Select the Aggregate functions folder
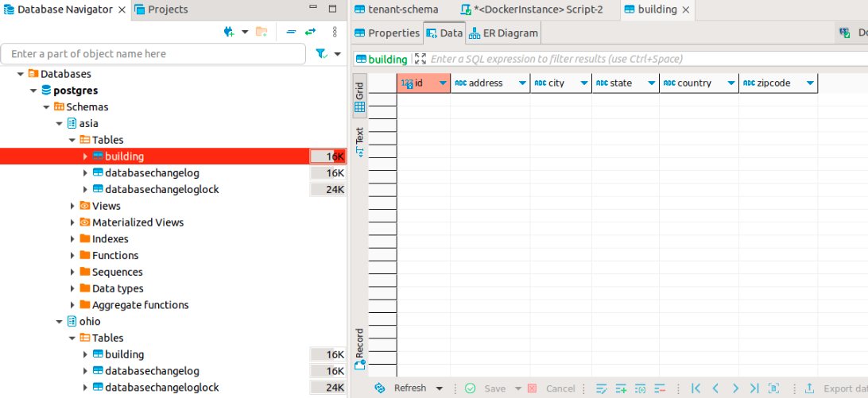 pos(140,305)
